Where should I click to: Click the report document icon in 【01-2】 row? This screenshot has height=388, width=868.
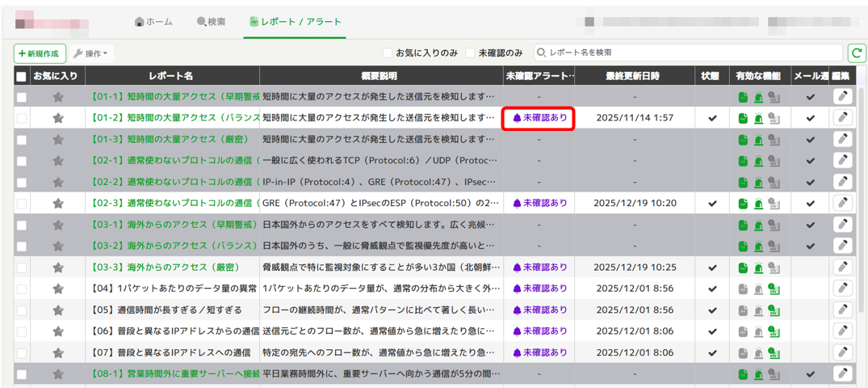tap(744, 118)
